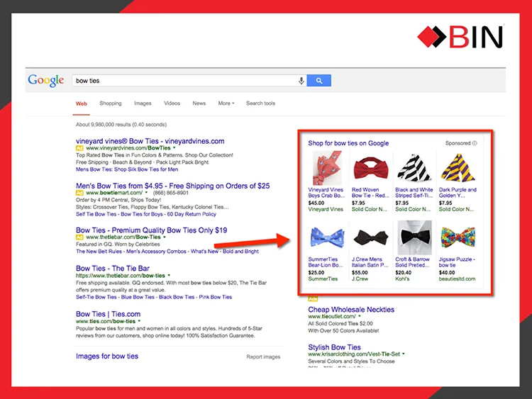Open SummerTies Bear-Lion Bo... product title

(326, 262)
